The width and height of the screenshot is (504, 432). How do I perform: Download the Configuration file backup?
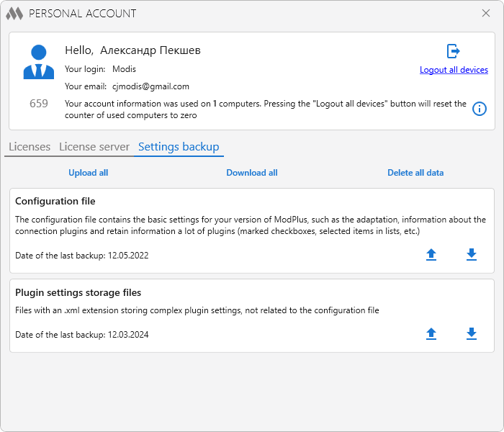[x=472, y=255]
